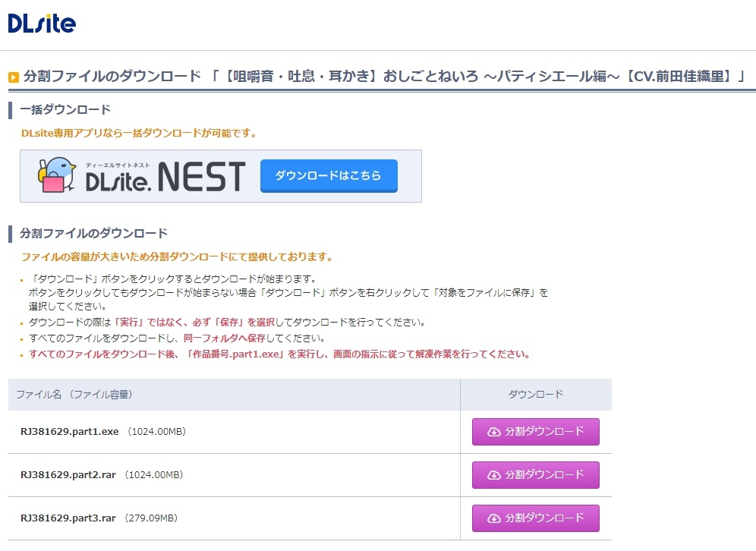Download RJ381629.part3.rar with 分割ダウンロード button
Screen dimensions: 756x551
point(536,518)
